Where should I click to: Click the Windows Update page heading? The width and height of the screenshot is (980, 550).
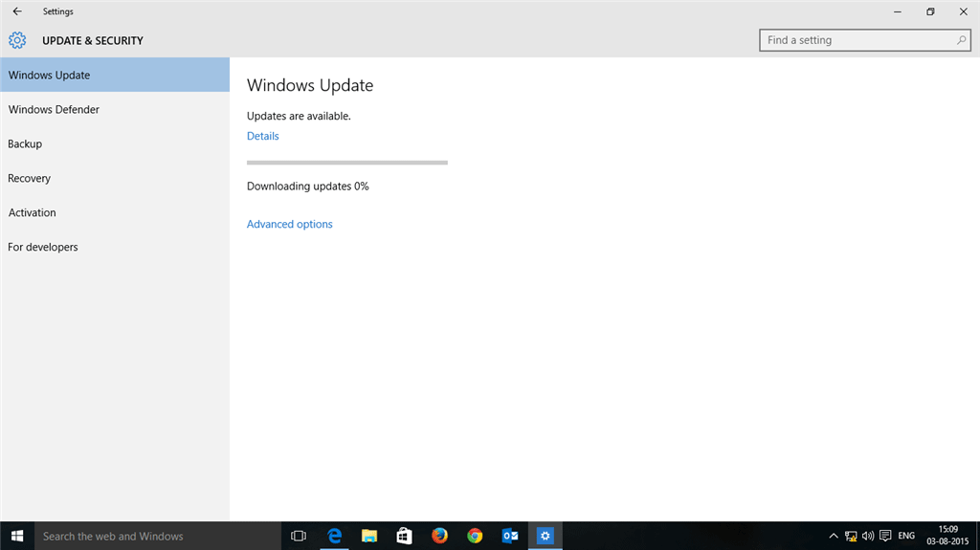tap(310, 85)
